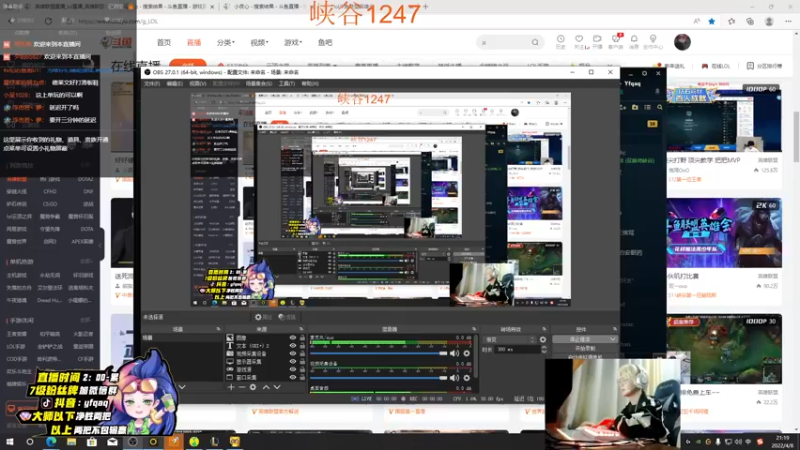Hide the 显示器采集 source
The width and height of the screenshot is (800, 450).
[x=293, y=362]
